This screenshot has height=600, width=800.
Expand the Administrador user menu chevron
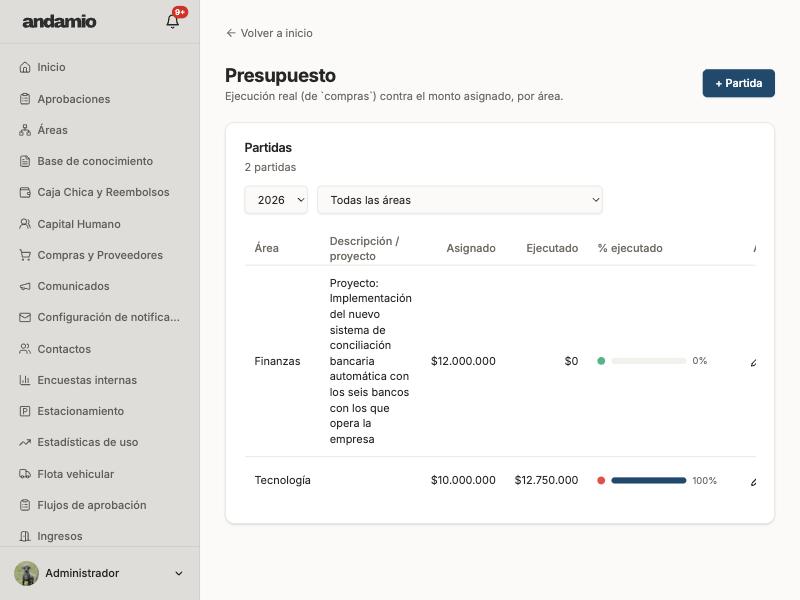click(x=179, y=573)
